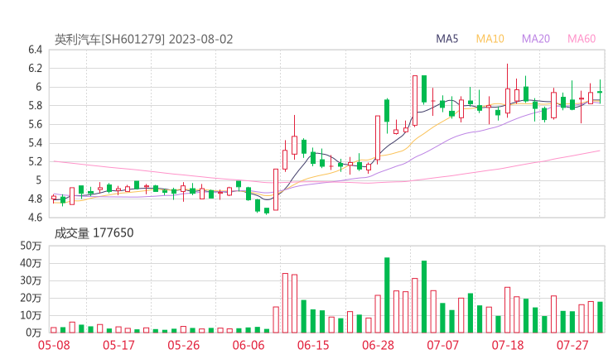613x364 pixels.
Task: Click the 07-18 date axis label
Action: click(508, 345)
